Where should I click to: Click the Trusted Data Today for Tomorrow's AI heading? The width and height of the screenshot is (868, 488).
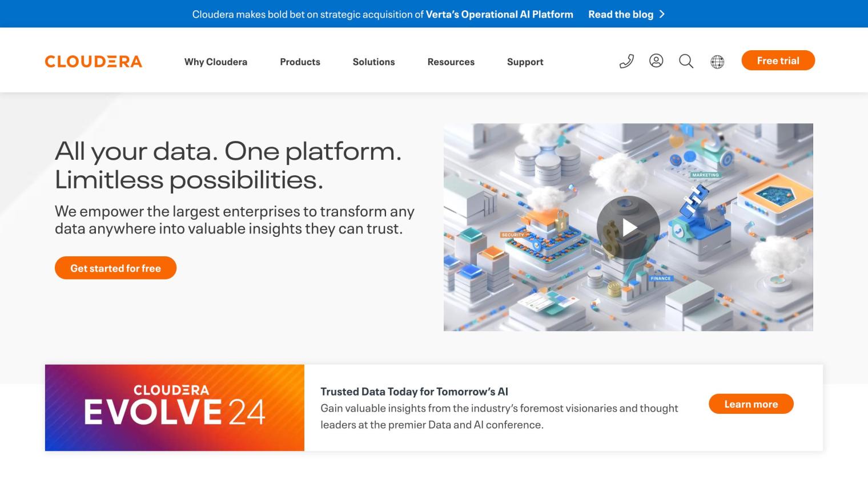pos(414,392)
